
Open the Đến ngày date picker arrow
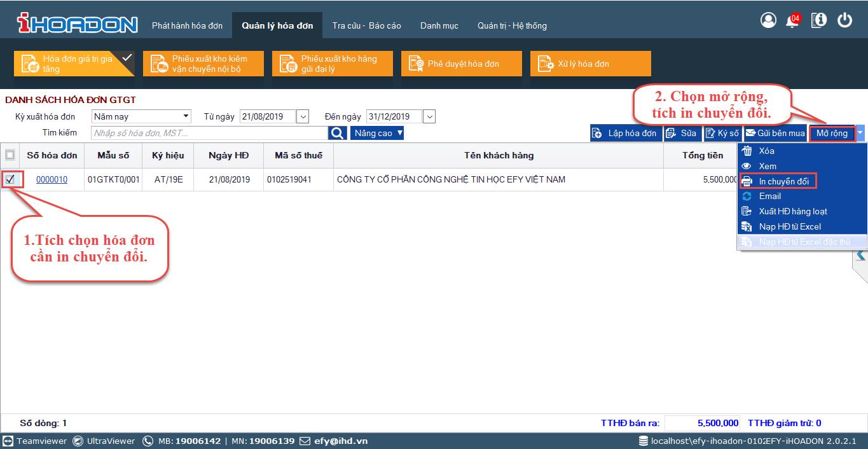tap(429, 116)
